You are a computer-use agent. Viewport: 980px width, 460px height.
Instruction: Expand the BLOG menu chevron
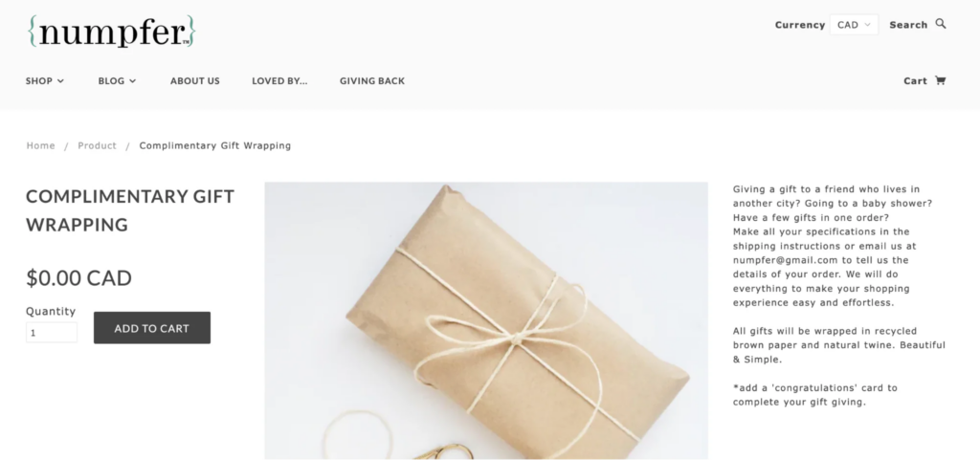click(132, 80)
